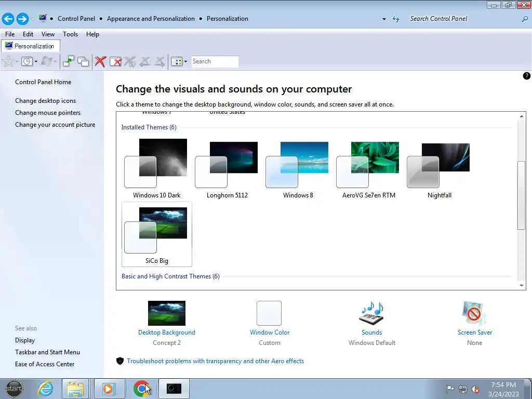Open Taskbar and Start Menu link
532x399 pixels.
(47, 352)
